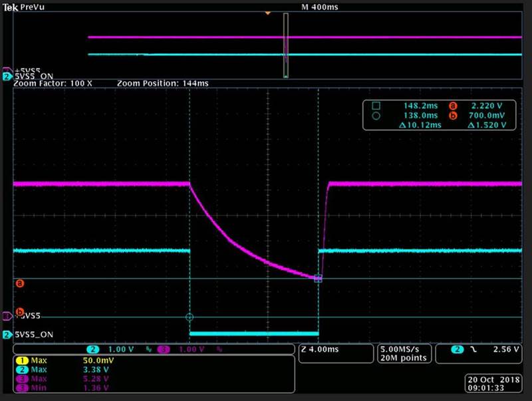Click the trigger source channel 2 badge
Screen dimensions: 532x401
point(457,349)
